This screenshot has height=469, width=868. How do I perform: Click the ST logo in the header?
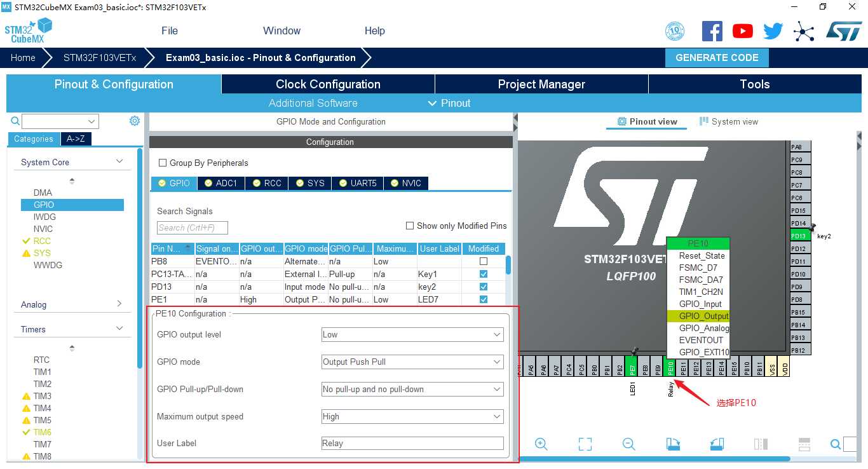[844, 31]
